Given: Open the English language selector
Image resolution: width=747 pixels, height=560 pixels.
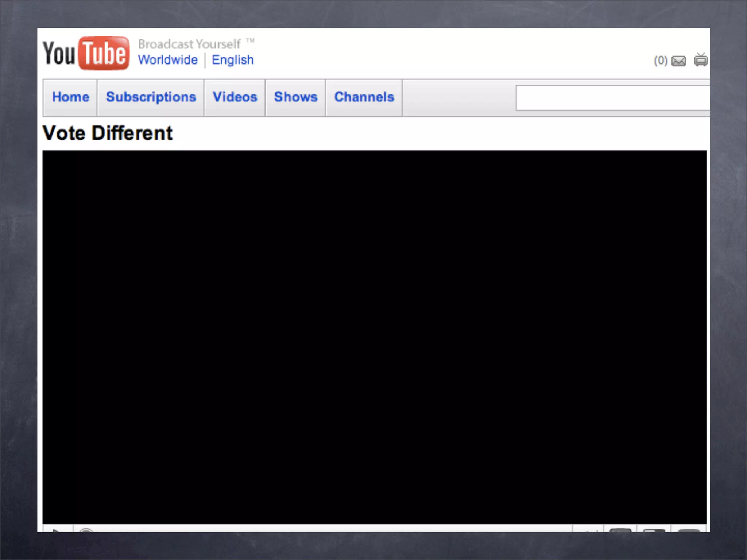Looking at the screenshot, I should (x=233, y=60).
